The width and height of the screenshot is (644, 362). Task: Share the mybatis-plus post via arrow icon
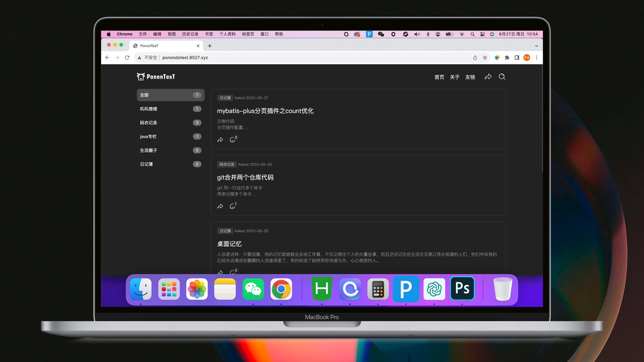pos(220,140)
